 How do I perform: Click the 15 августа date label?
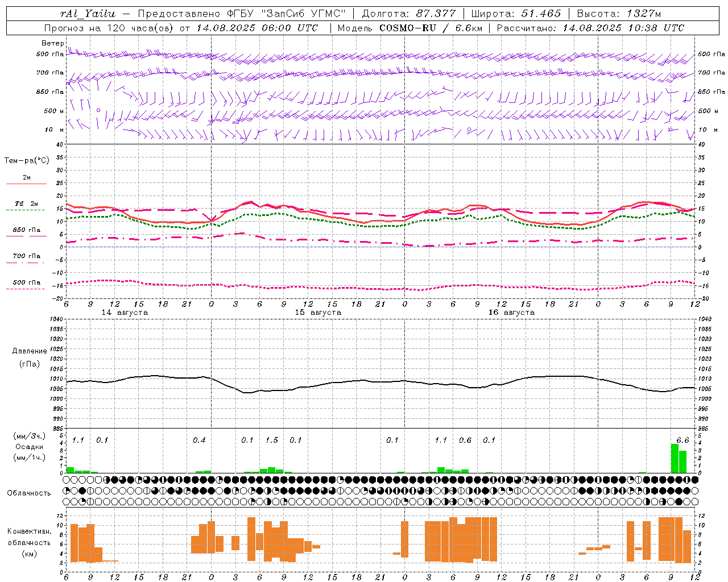[x=318, y=313]
